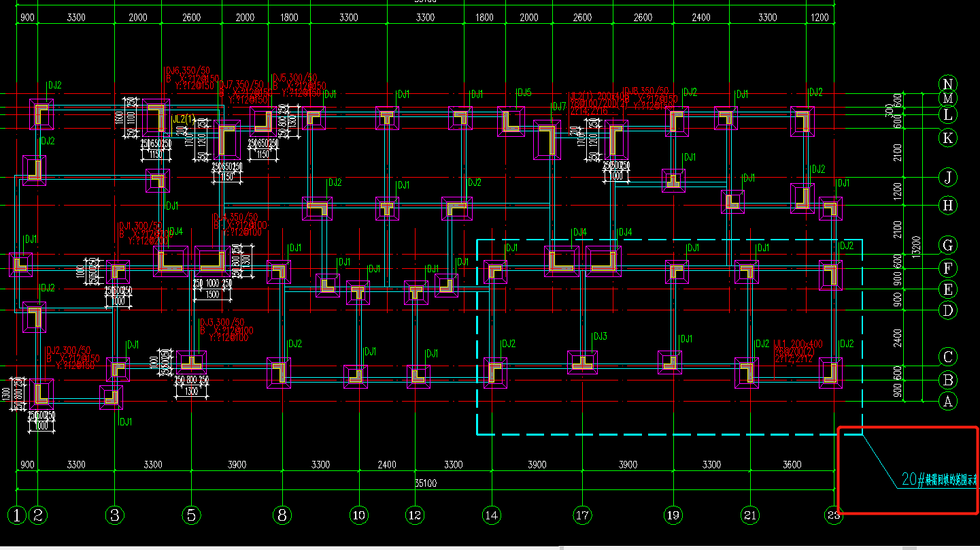This screenshot has height=550, width=980.
Task: Select axis bubble 5 on the bottom row
Action: (x=192, y=515)
